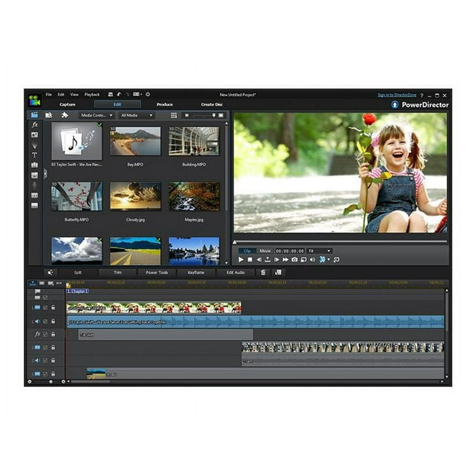Uncheck the video track 1 enable checkbox
The height and width of the screenshot is (476, 476).
pyautogui.click(x=45, y=307)
